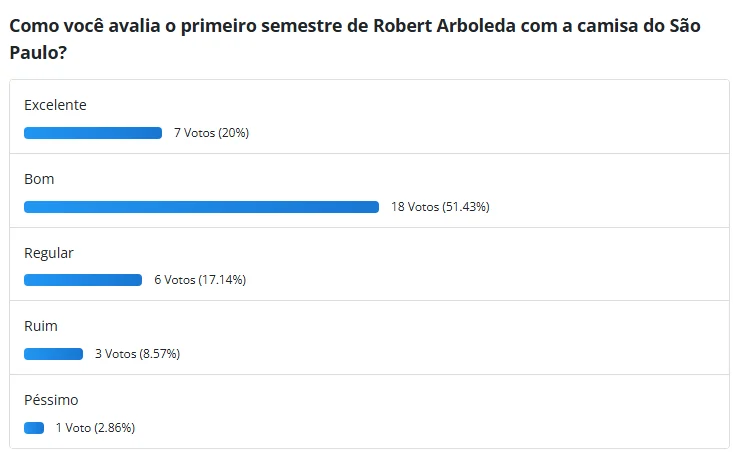Click the Bom blue progress bar
Image resolution: width=754 pixels, height=472 pixels.
[x=201, y=207]
